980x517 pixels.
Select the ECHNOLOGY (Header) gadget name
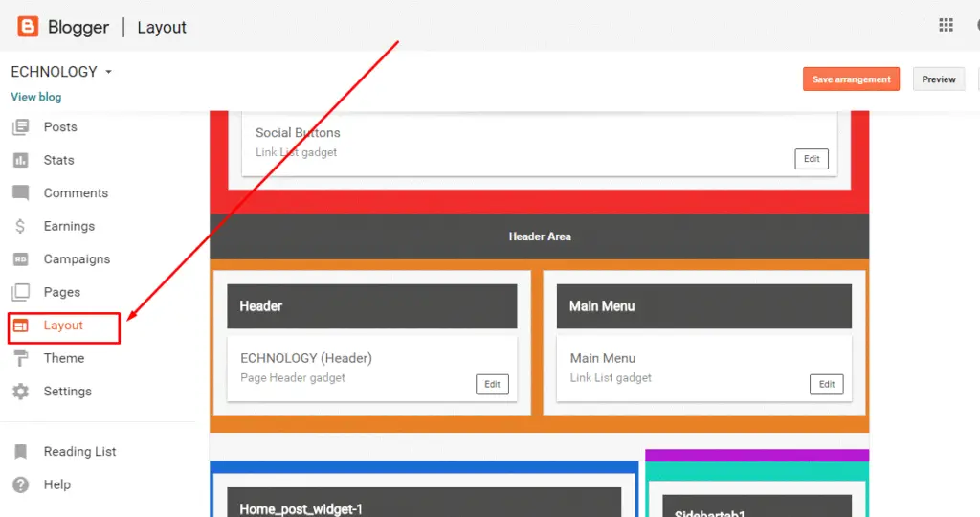(306, 358)
